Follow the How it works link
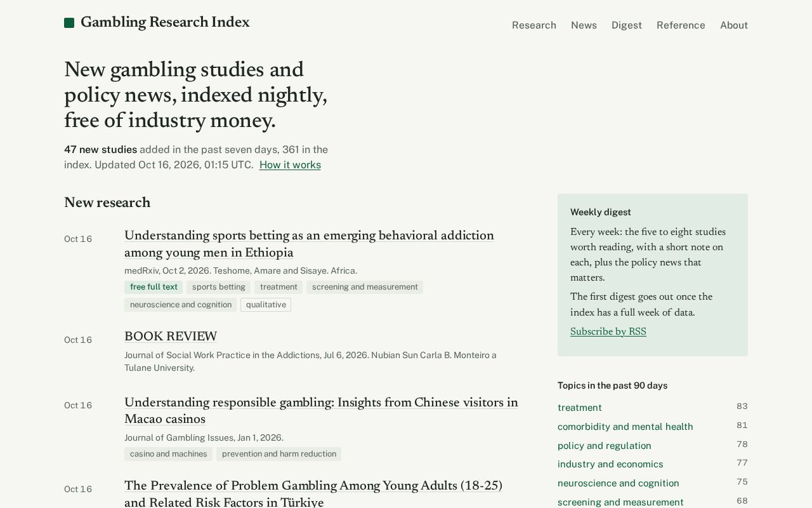This screenshot has height=508, width=812. coord(290,165)
